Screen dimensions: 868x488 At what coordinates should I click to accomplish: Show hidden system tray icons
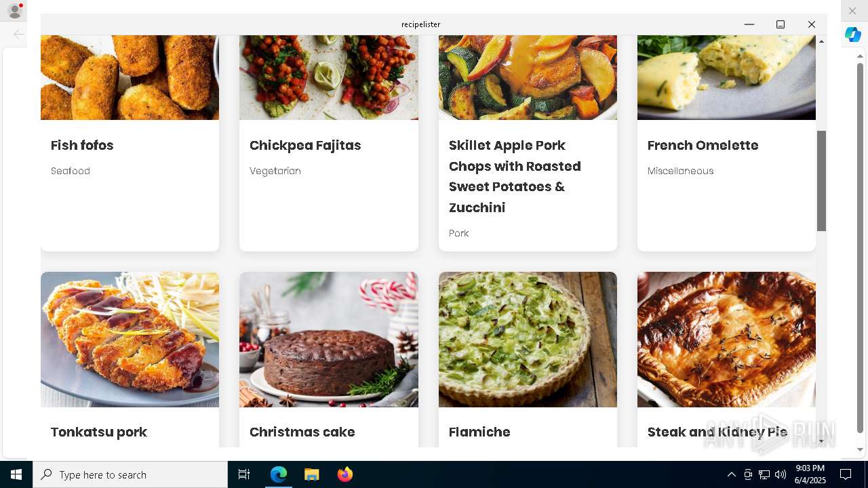pyautogui.click(x=731, y=474)
